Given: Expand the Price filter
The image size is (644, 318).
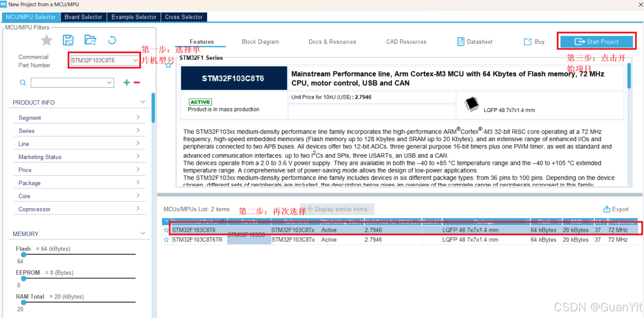Looking at the screenshot, I should coord(138,170).
